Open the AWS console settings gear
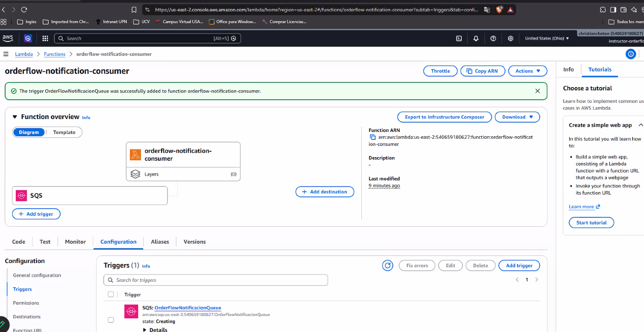The width and height of the screenshot is (644, 332). click(x=510, y=38)
